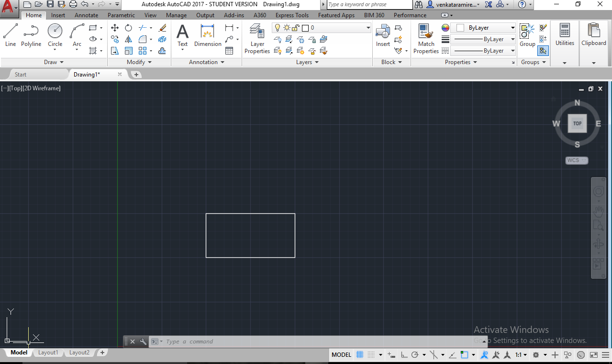Switch to the Annotate ribbon tab

86,15
